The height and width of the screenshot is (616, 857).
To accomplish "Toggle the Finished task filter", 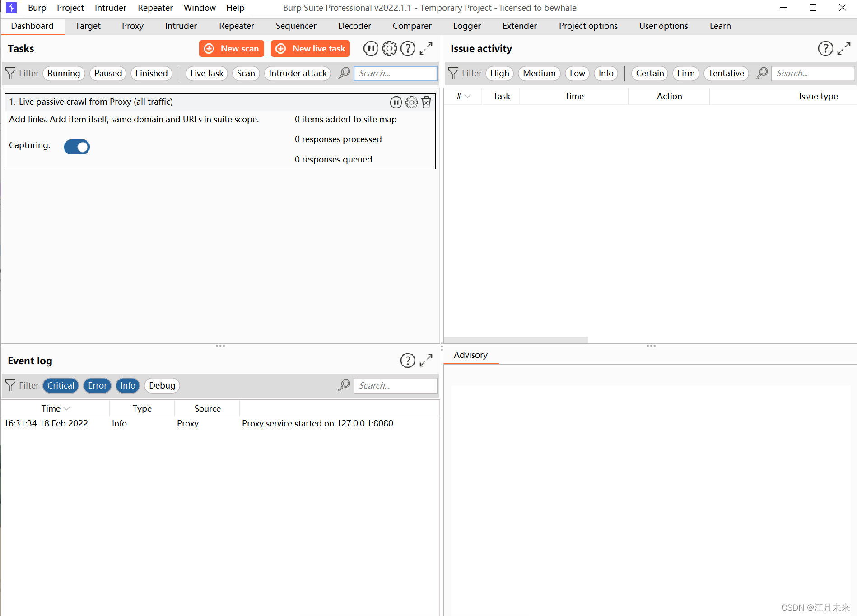I will pos(151,73).
